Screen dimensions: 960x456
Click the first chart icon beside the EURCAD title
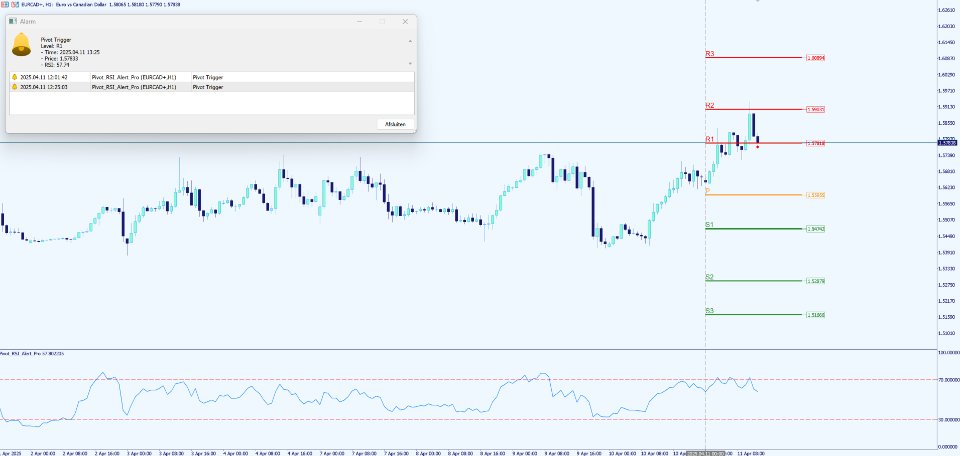(x=5, y=4)
